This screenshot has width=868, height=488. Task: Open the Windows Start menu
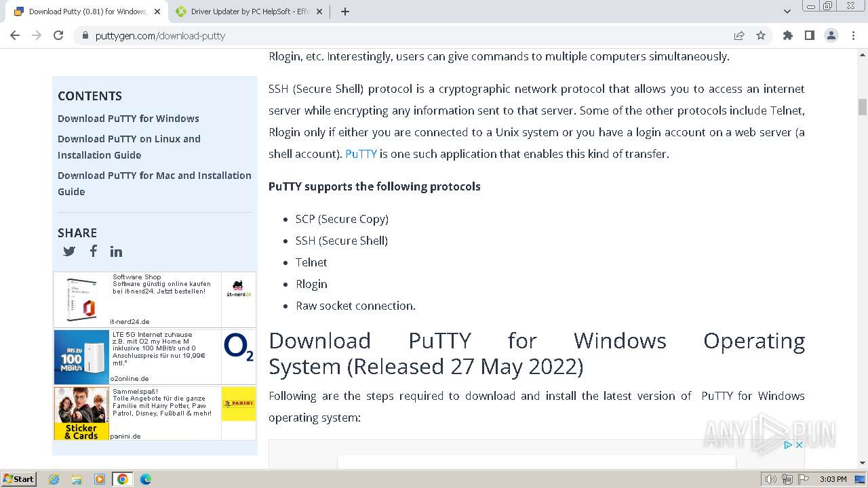tap(18, 479)
